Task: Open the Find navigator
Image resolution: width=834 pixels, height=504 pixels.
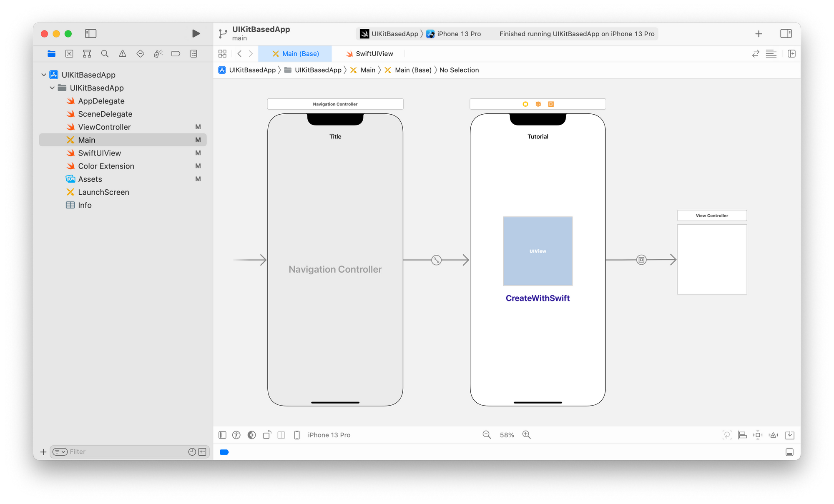Action: point(104,53)
